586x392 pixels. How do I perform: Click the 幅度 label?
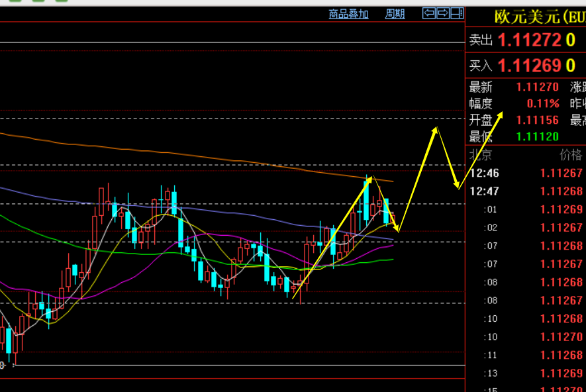pyautogui.click(x=481, y=103)
